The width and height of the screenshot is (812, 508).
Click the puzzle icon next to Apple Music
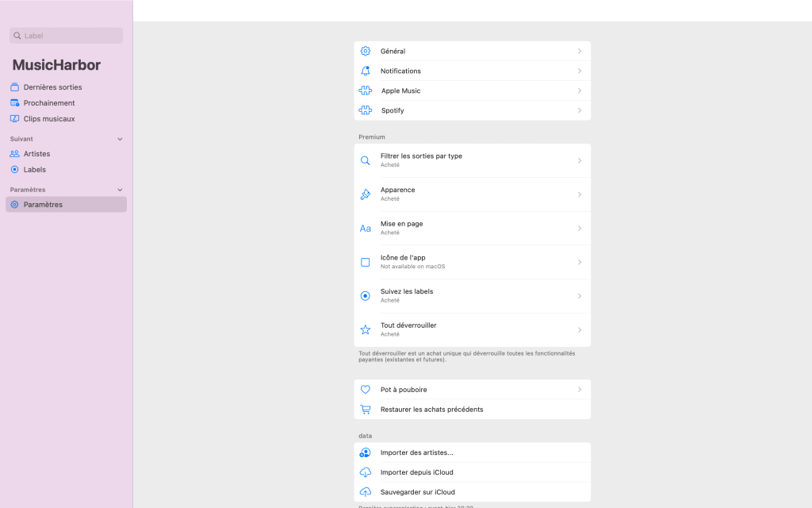[366, 90]
